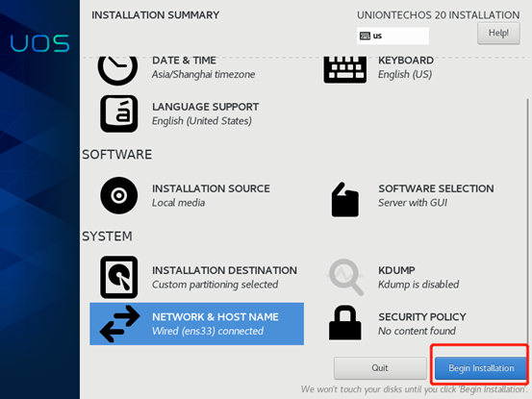Click the SOFTWARE section heading
This screenshot has height=399, width=532.
click(x=116, y=155)
